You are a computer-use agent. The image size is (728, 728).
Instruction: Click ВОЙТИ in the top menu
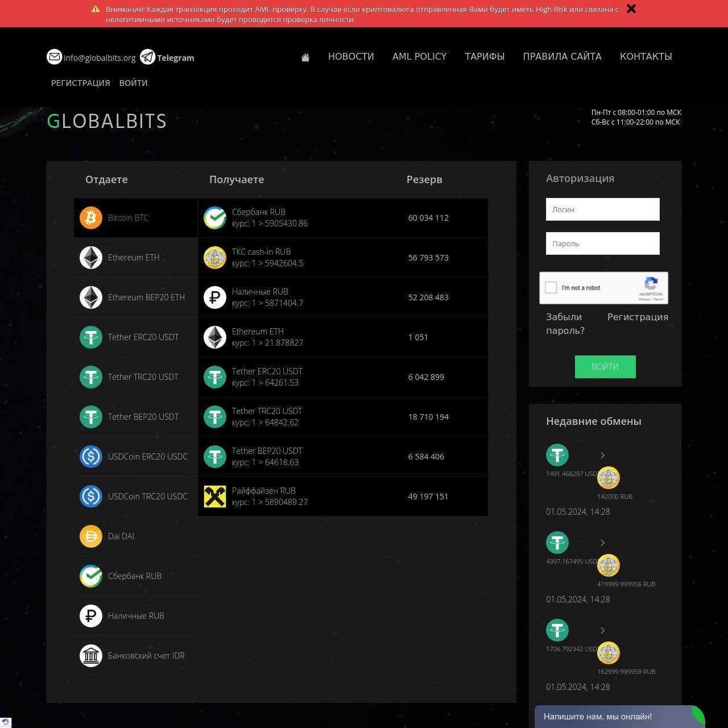pyautogui.click(x=134, y=83)
